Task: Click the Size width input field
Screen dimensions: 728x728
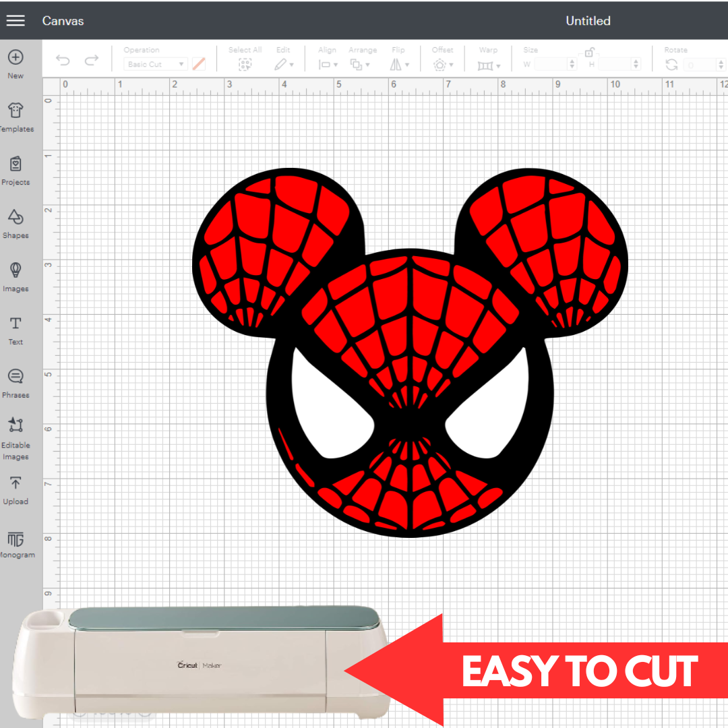Action: pos(551,64)
